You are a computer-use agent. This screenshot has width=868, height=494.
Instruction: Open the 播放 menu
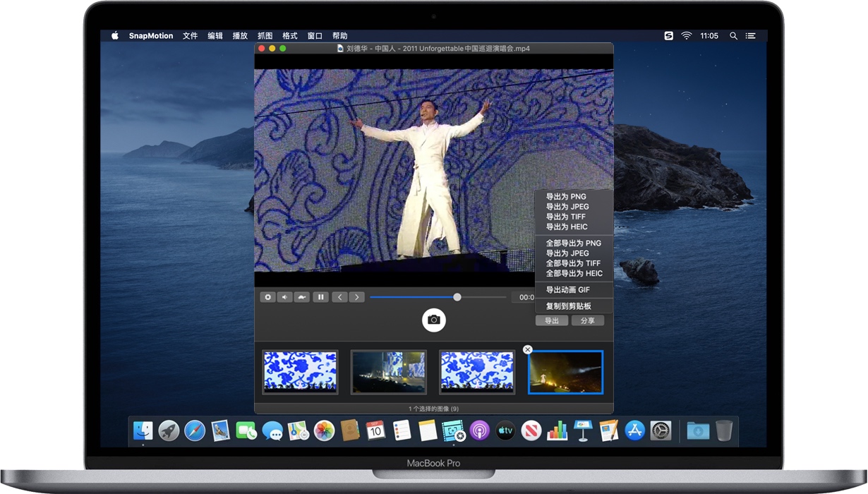point(240,35)
